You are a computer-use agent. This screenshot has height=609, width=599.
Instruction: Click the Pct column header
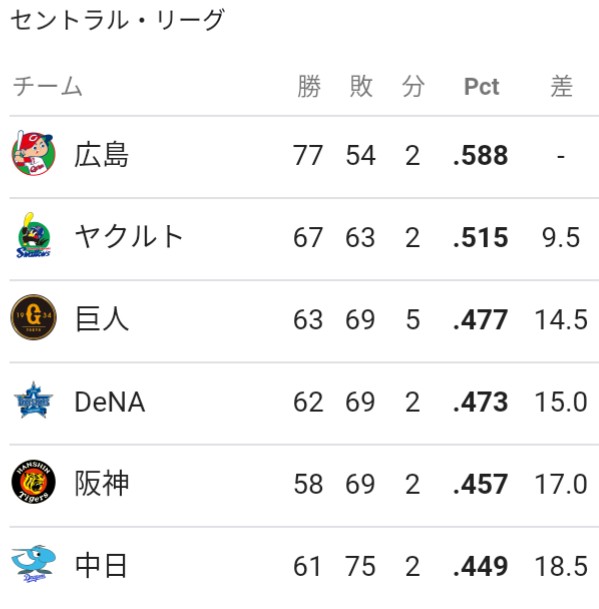click(x=481, y=87)
